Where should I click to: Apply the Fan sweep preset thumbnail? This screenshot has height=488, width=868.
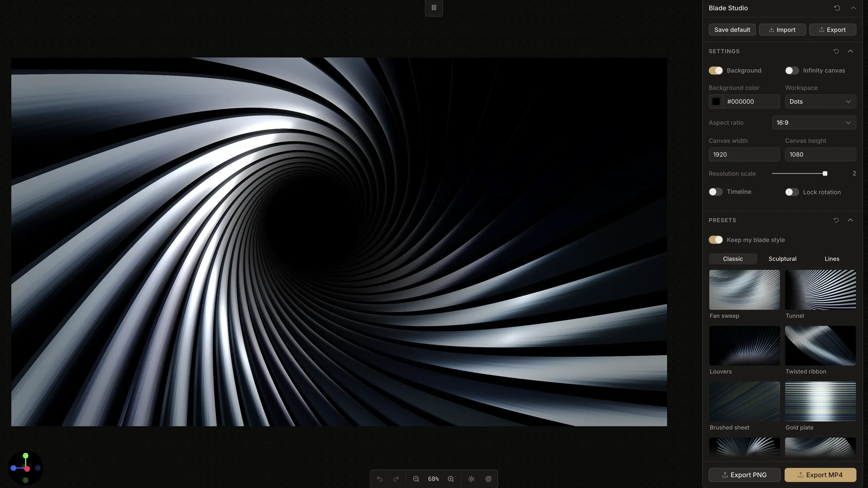click(744, 290)
